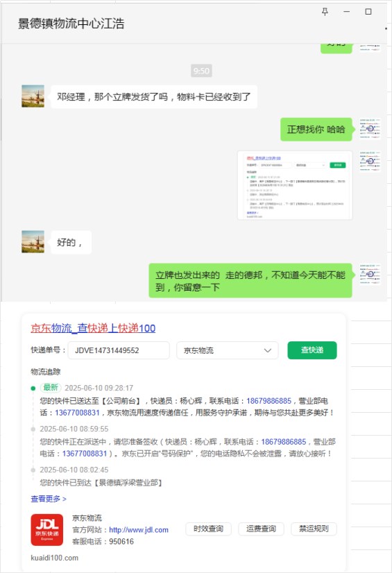The height and width of the screenshot is (573, 392).
Task: Open the courier company dropdown 京东物流
Action: pos(228,350)
